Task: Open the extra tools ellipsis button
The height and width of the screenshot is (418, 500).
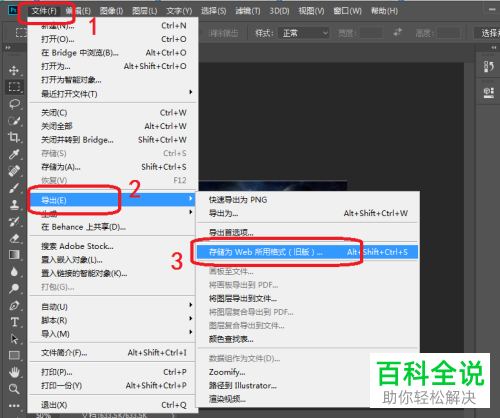Action: [x=14, y=406]
